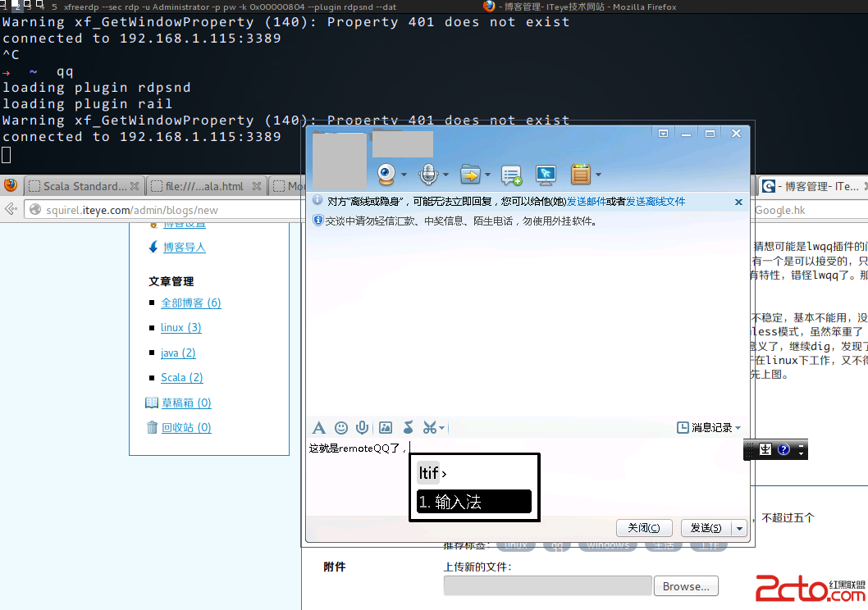Click the file upload path field

547,586
